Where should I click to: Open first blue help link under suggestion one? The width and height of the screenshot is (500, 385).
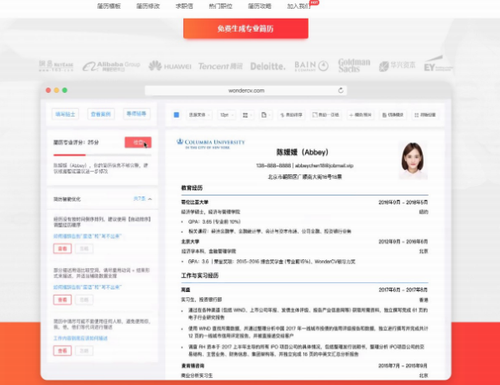pos(87,236)
